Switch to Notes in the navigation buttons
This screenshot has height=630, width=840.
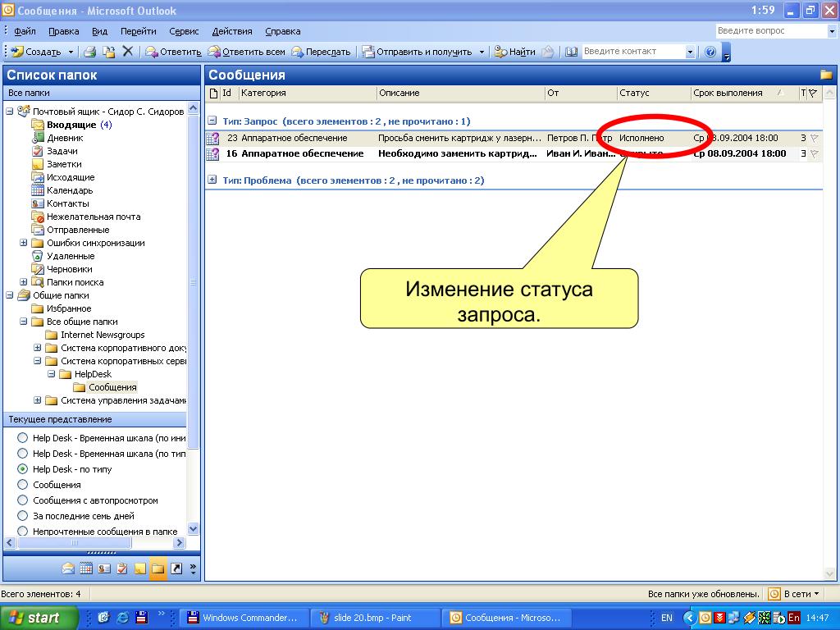(x=139, y=568)
